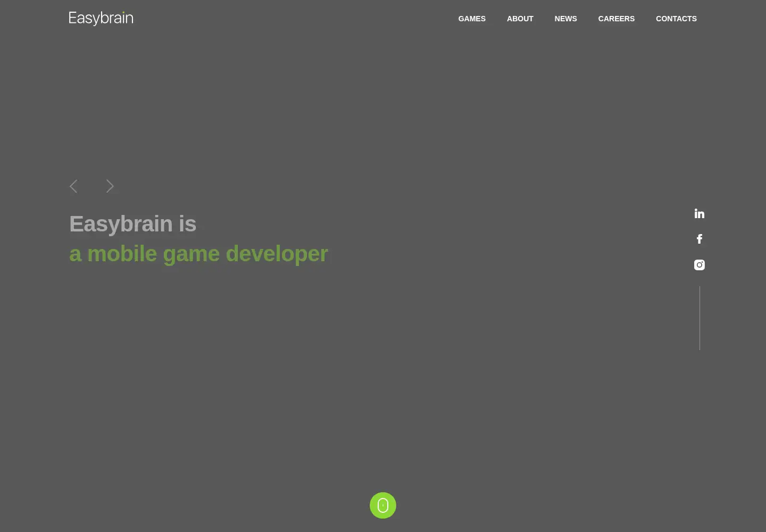Click the green scroll-down mouse button
Screen dimensions: 766x532
point(383,505)
